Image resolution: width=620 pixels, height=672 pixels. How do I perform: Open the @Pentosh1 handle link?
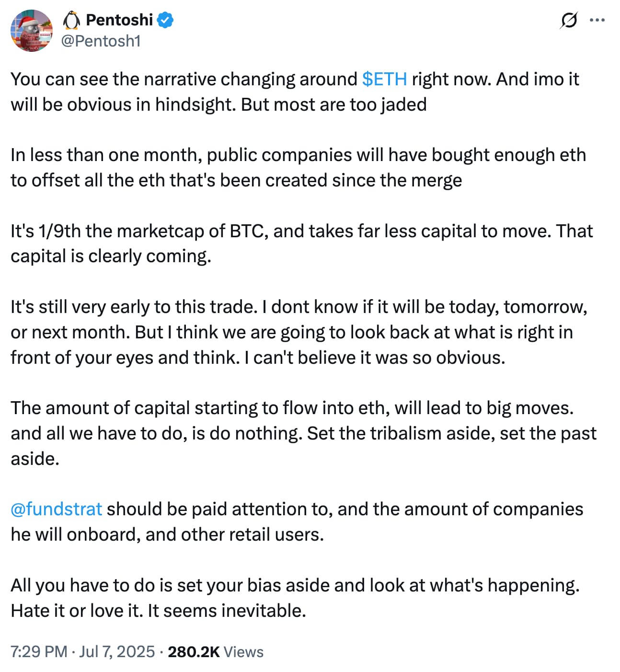pos(101,41)
